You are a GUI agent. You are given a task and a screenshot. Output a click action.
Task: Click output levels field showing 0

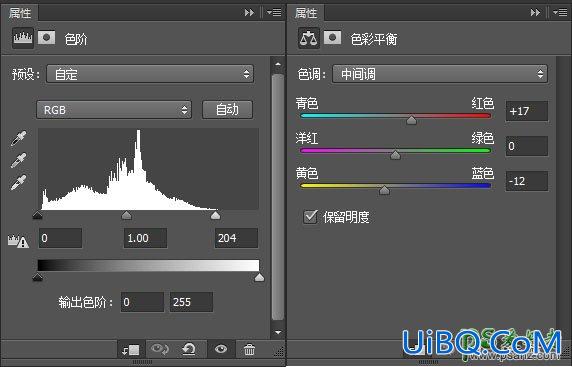coord(142,302)
